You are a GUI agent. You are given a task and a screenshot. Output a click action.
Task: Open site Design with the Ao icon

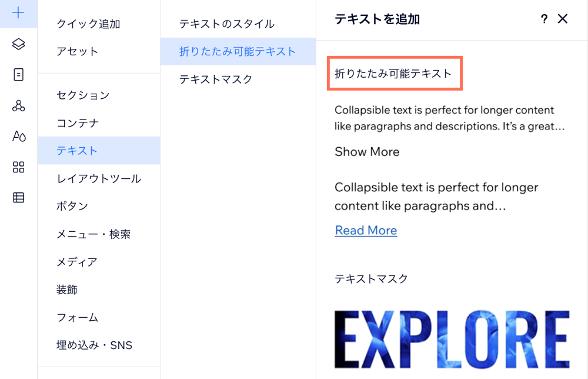18,137
